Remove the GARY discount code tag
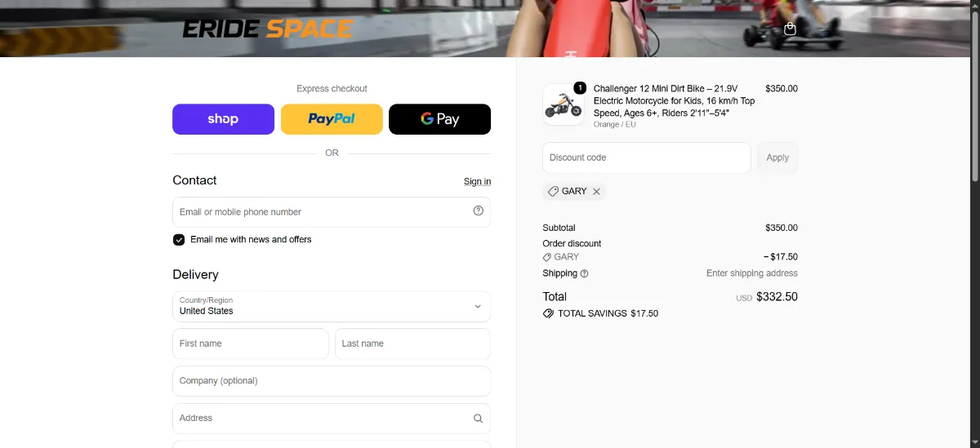 (x=596, y=191)
